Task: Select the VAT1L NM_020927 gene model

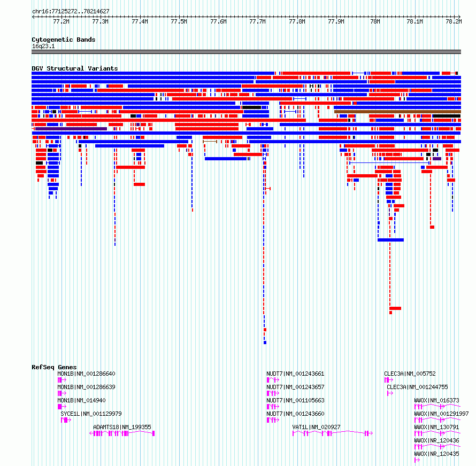Action: 333,433
